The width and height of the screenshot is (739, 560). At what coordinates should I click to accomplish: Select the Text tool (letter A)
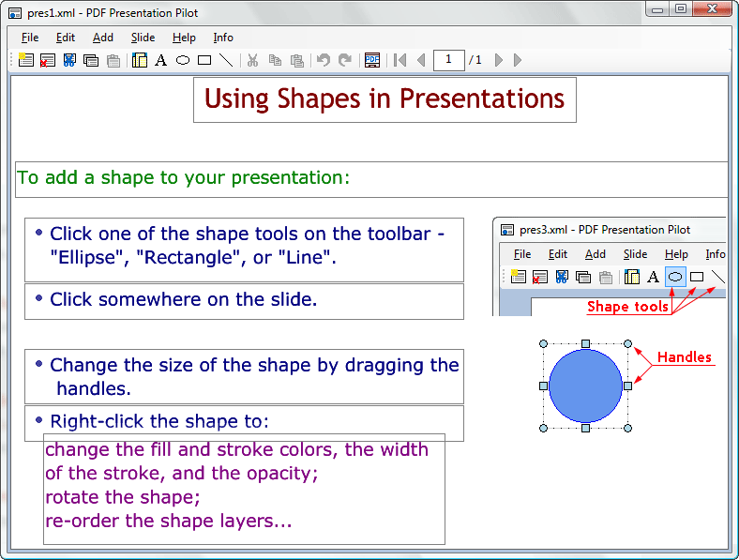click(x=160, y=60)
